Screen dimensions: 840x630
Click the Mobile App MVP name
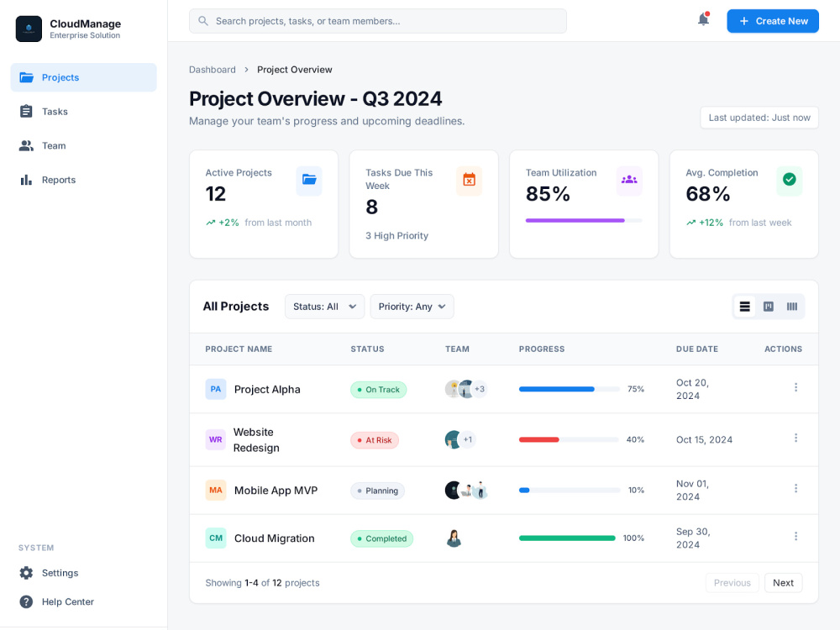(x=276, y=491)
